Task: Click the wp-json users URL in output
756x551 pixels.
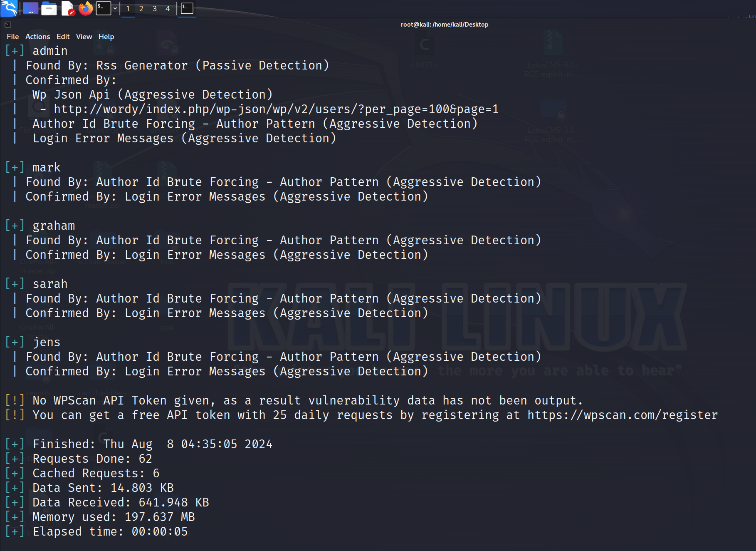Action: (x=276, y=109)
